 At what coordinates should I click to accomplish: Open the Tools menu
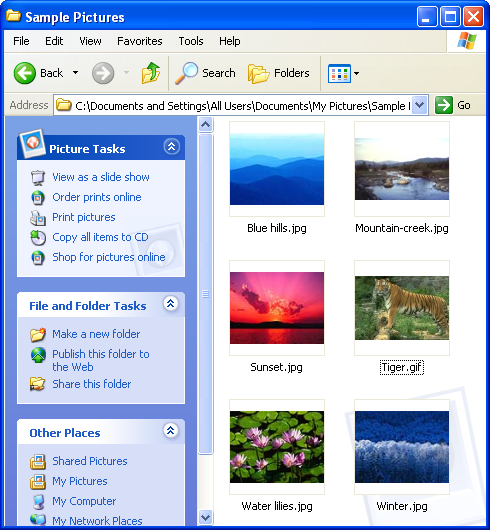191,41
